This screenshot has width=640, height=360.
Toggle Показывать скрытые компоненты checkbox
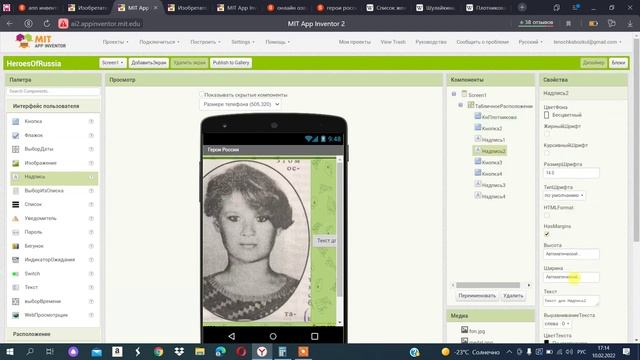coord(201,95)
